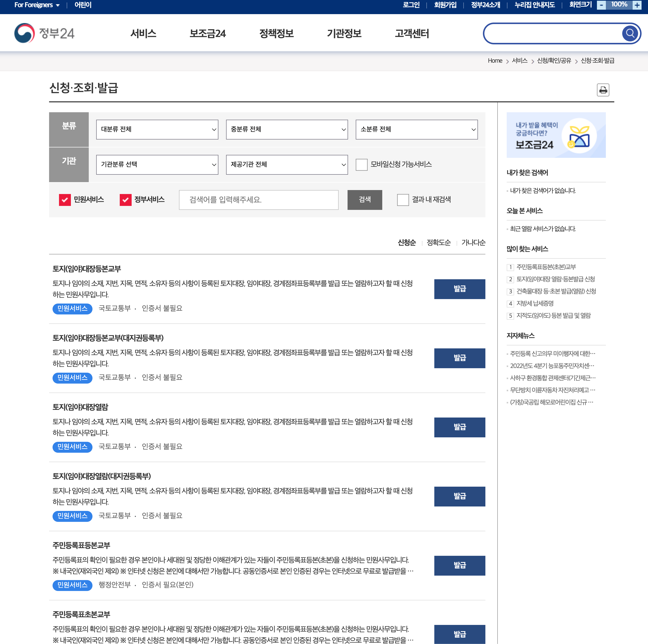Decrease screen size with minus icon
This screenshot has width=648, height=644.
click(x=601, y=5)
